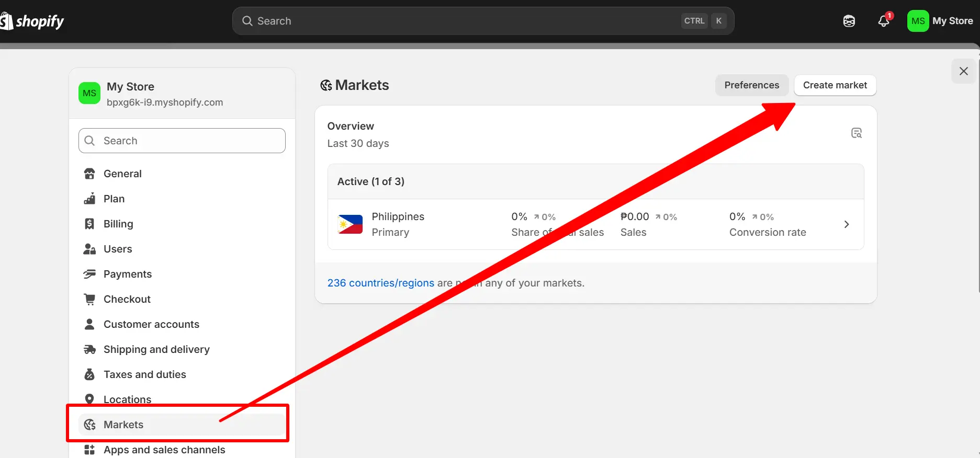This screenshot has width=980, height=458.
Task: Open the notifications bell
Action: [884, 21]
